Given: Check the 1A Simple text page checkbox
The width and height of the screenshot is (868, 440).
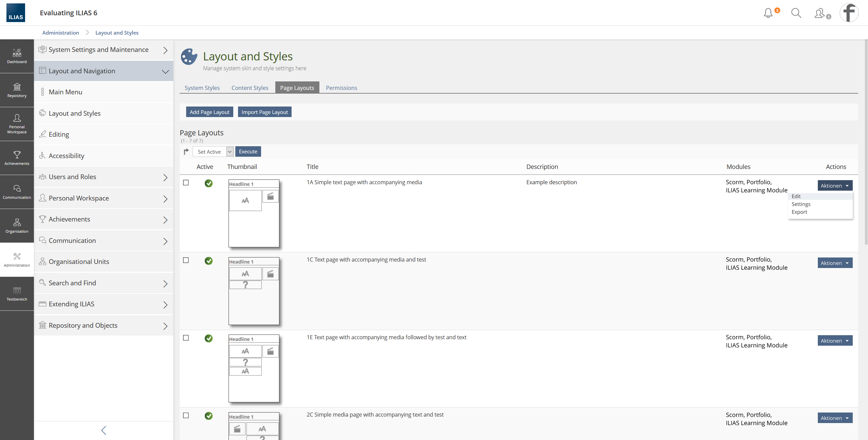Looking at the screenshot, I should (186, 183).
